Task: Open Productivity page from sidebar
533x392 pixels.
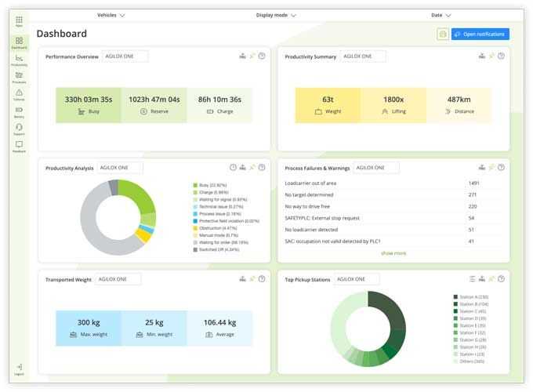Action: click(x=19, y=60)
